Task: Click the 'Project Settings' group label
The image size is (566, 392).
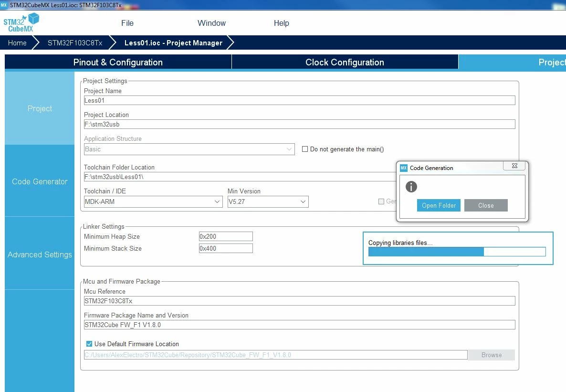Action: coord(105,81)
